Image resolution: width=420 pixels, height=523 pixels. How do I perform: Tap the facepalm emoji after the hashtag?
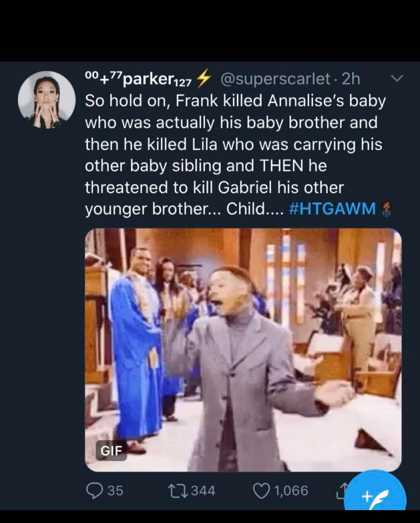(386, 209)
